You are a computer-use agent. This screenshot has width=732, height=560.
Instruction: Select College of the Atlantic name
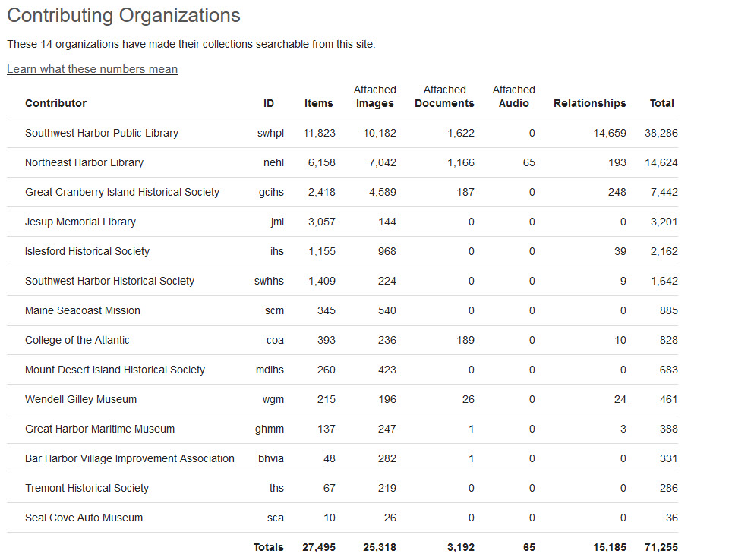tap(77, 340)
